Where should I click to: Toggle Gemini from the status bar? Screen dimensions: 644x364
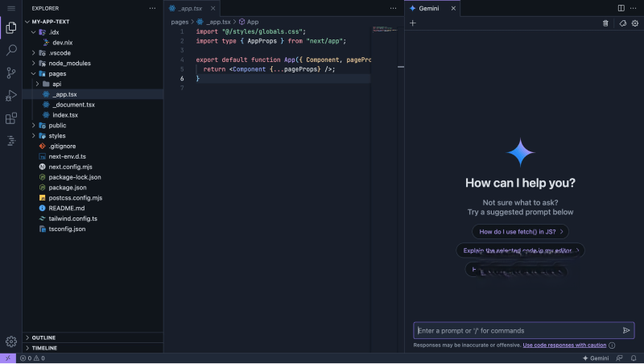pyautogui.click(x=593, y=358)
